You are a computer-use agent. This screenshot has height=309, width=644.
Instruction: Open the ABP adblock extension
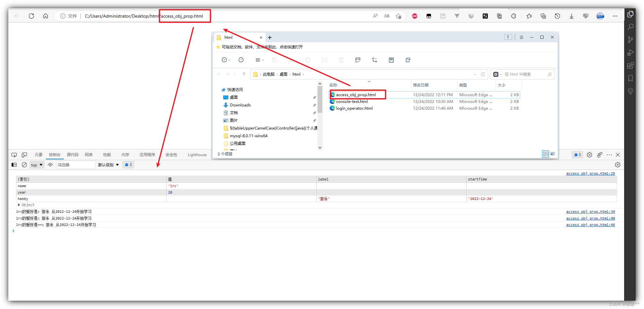(415, 16)
